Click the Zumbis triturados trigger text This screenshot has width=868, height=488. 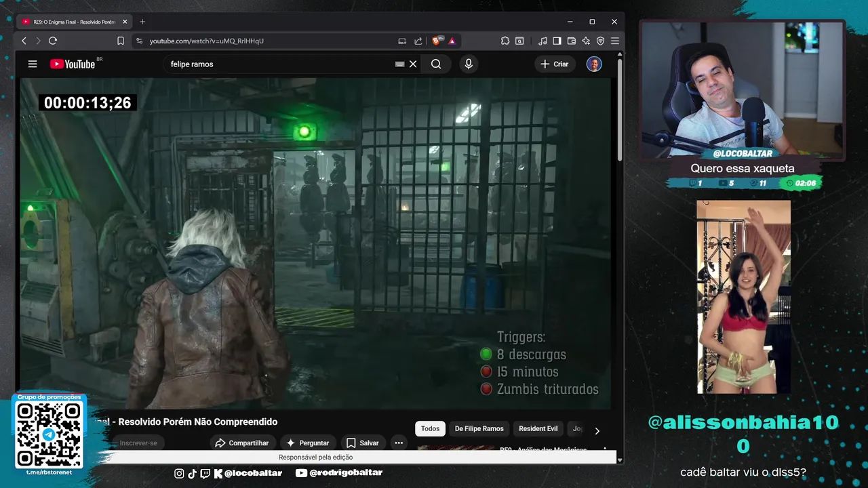(547, 389)
